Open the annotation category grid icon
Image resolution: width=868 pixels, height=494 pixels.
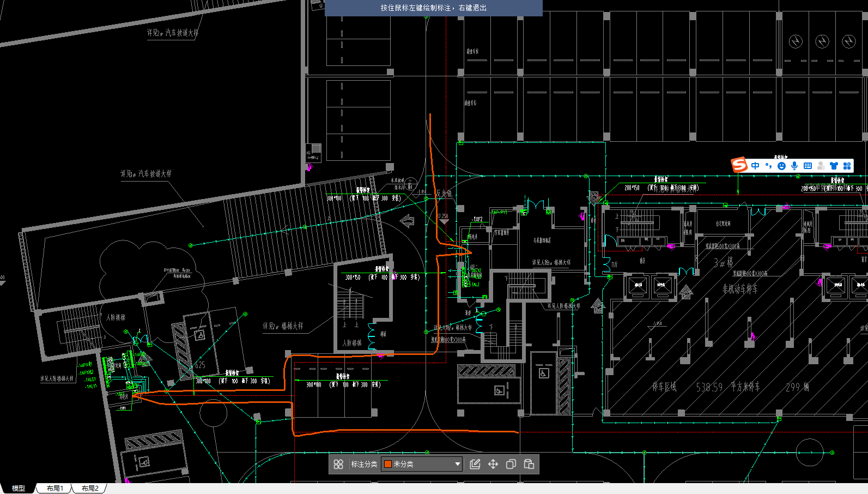[x=338, y=464]
